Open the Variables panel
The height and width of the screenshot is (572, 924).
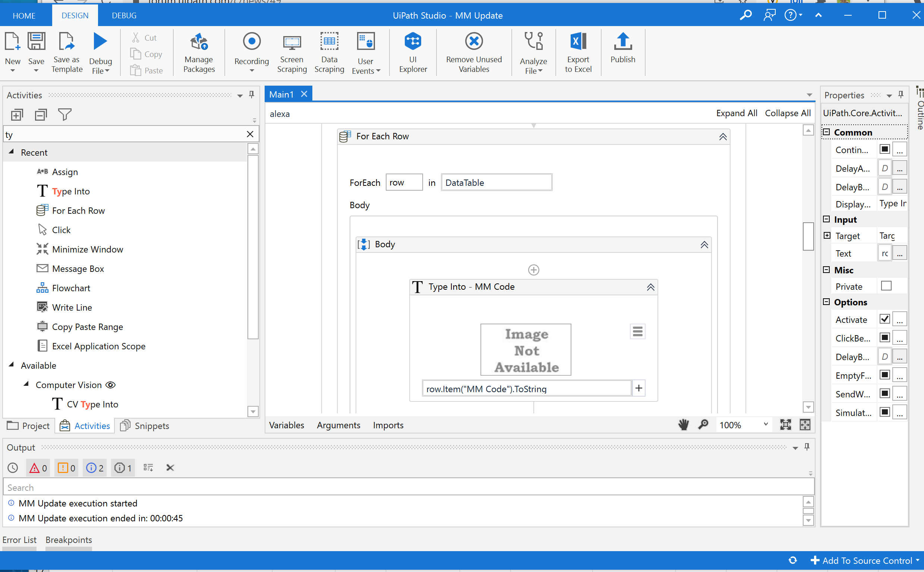pos(286,425)
